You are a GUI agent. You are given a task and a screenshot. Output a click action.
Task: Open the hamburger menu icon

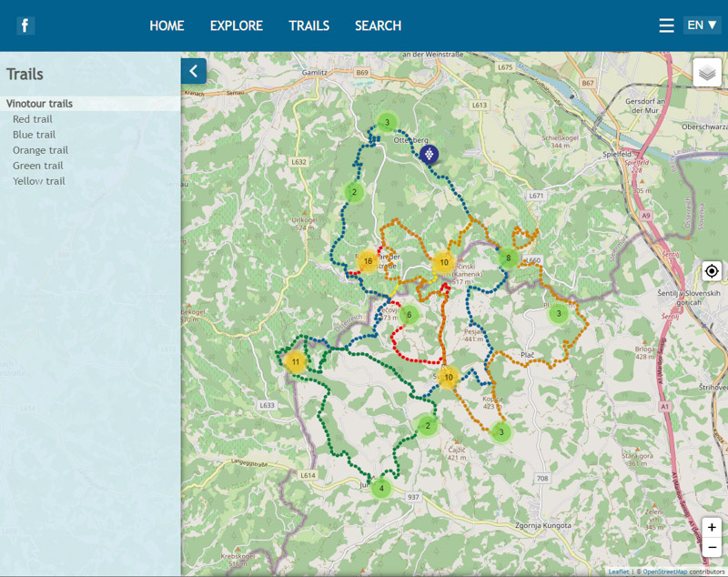click(x=666, y=25)
